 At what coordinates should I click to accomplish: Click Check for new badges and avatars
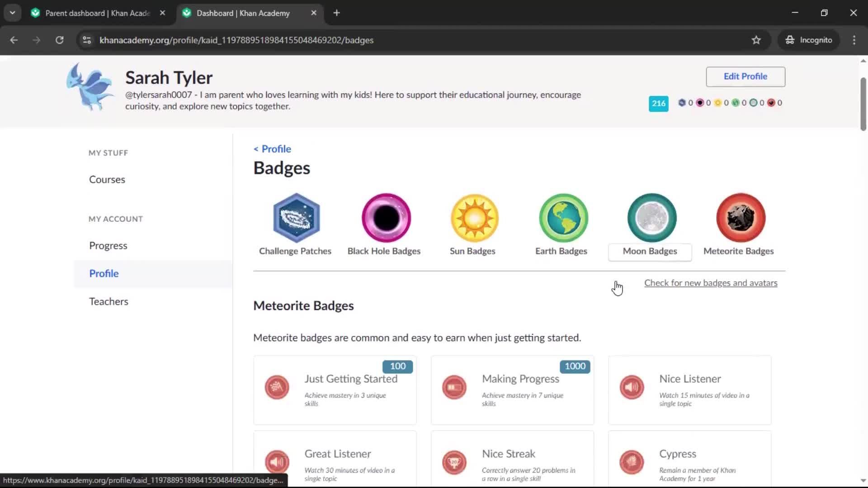click(x=711, y=283)
